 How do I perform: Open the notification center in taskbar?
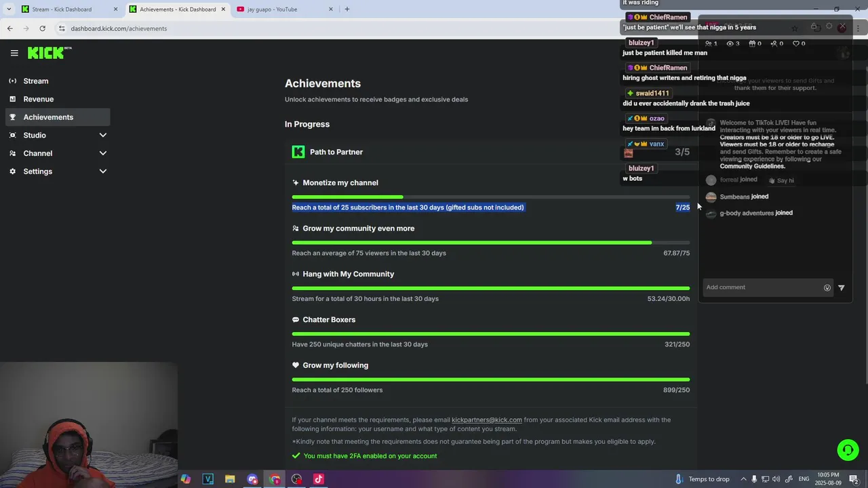point(854,479)
